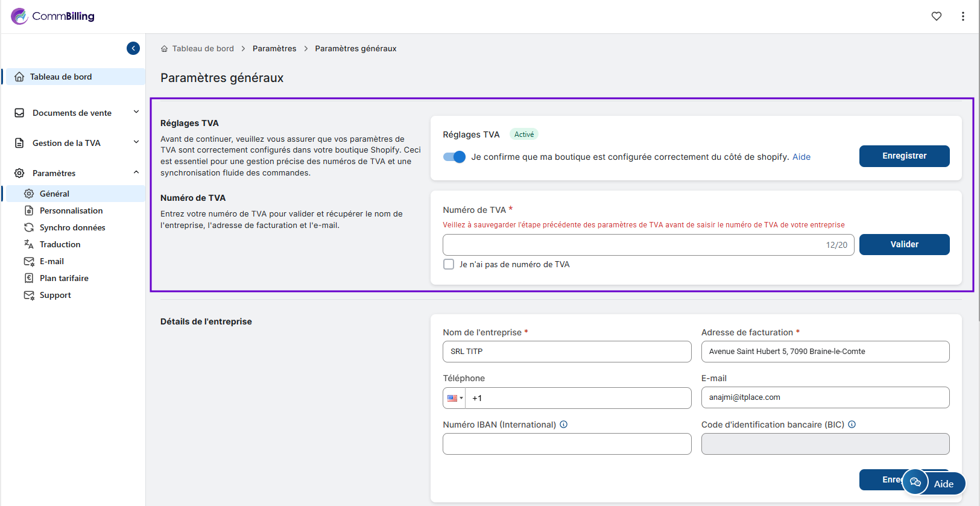Click the IBAN info icon
Screen dimensions: 980x506
tap(563, 425)
